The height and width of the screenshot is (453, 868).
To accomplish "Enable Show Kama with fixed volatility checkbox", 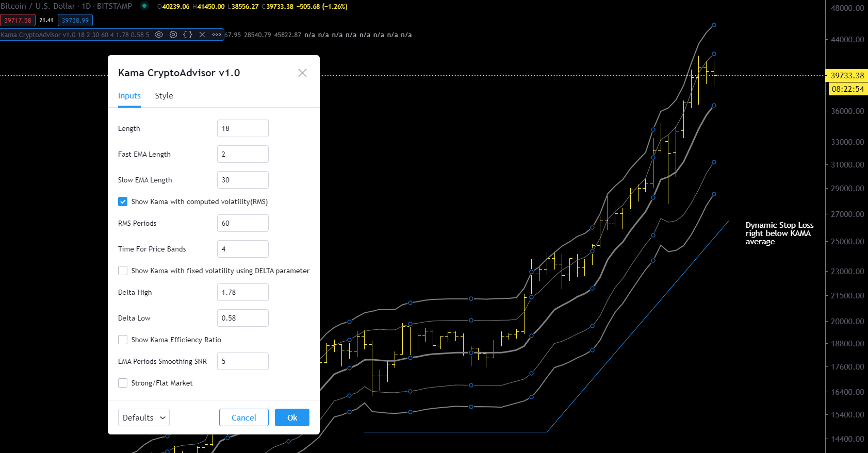I will [123, 271].
